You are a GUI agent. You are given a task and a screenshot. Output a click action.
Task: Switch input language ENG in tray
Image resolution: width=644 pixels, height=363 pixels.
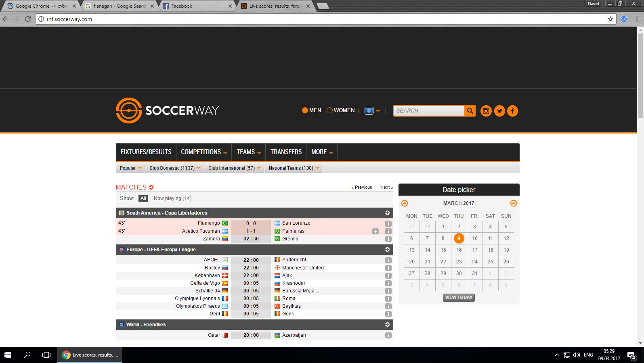point(588,355)
